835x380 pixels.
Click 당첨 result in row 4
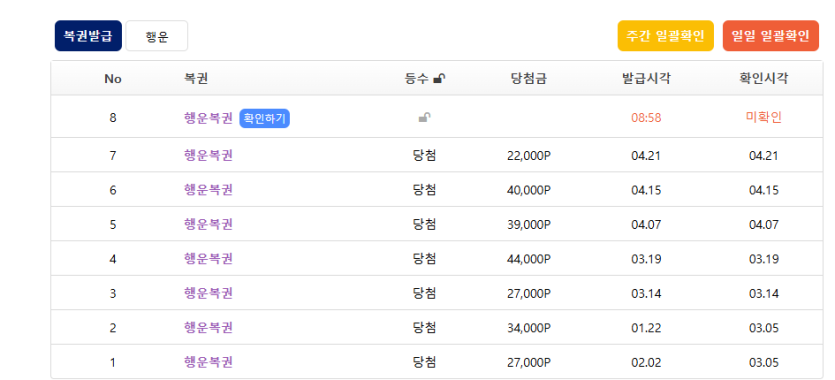(424, 259)
